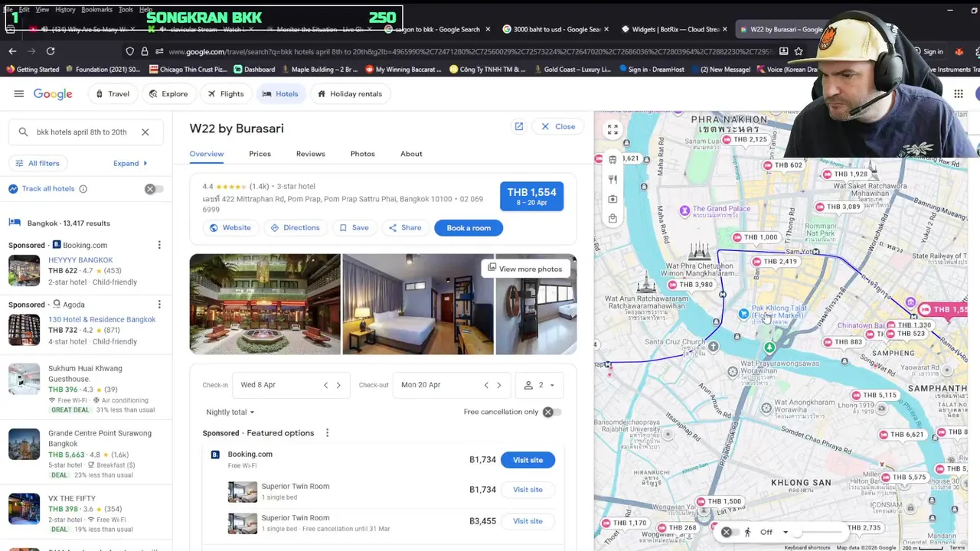This screenshot has height=551, width=980.
Task: Expand the filters panel
Action: coord(130,163)
